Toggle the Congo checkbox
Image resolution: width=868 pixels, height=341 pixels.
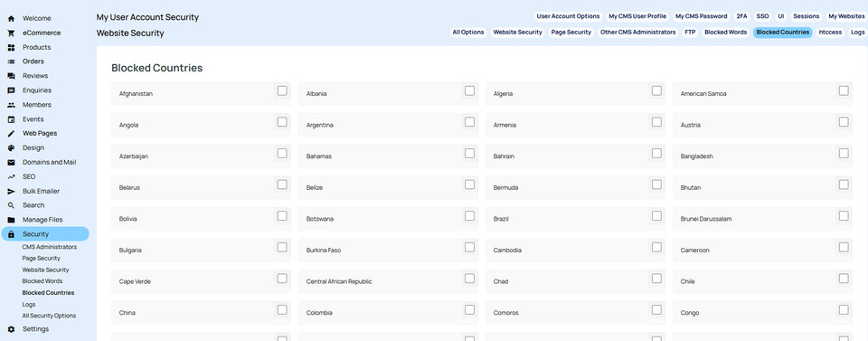[844, 309]
